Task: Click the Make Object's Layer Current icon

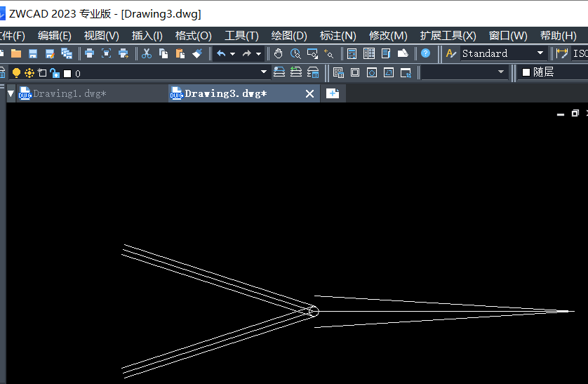Action: coord(279,72)
